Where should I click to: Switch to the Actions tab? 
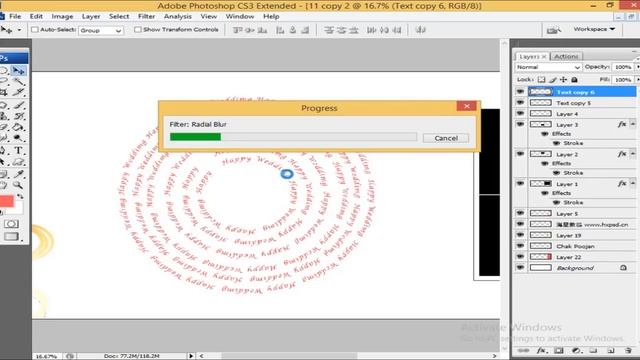(x=566, y=56)
